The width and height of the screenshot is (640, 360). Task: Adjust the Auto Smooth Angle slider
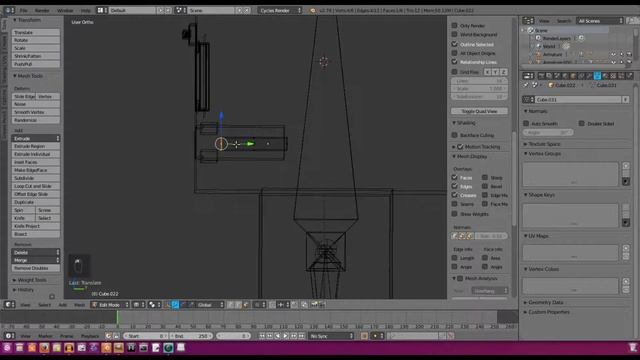(548, 133)
